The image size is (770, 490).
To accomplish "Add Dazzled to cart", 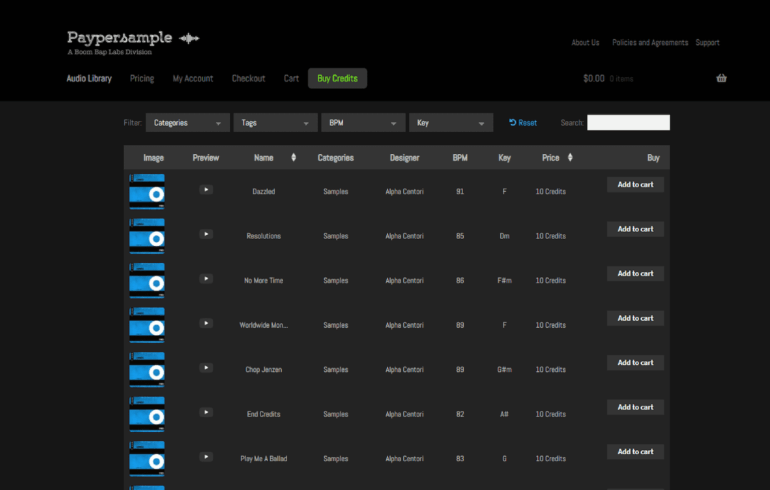I will click(635, 184).
